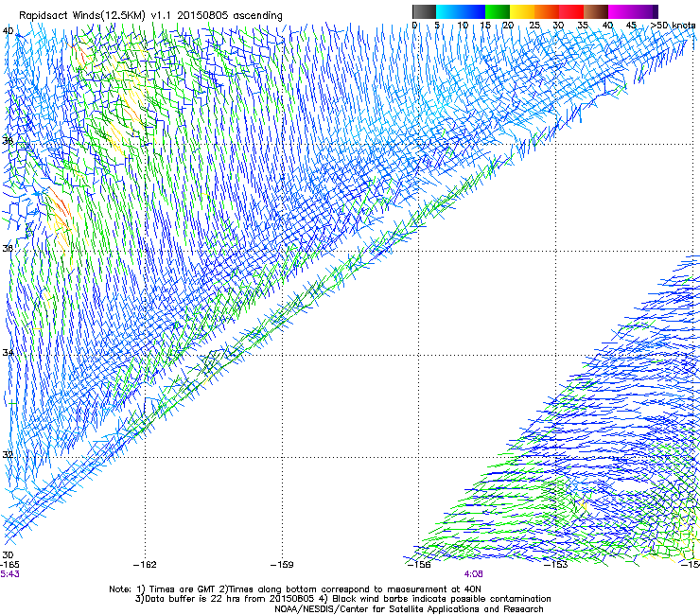Click the longitude label '-156'
Screen dimensions: 700x615
[419, 565]
